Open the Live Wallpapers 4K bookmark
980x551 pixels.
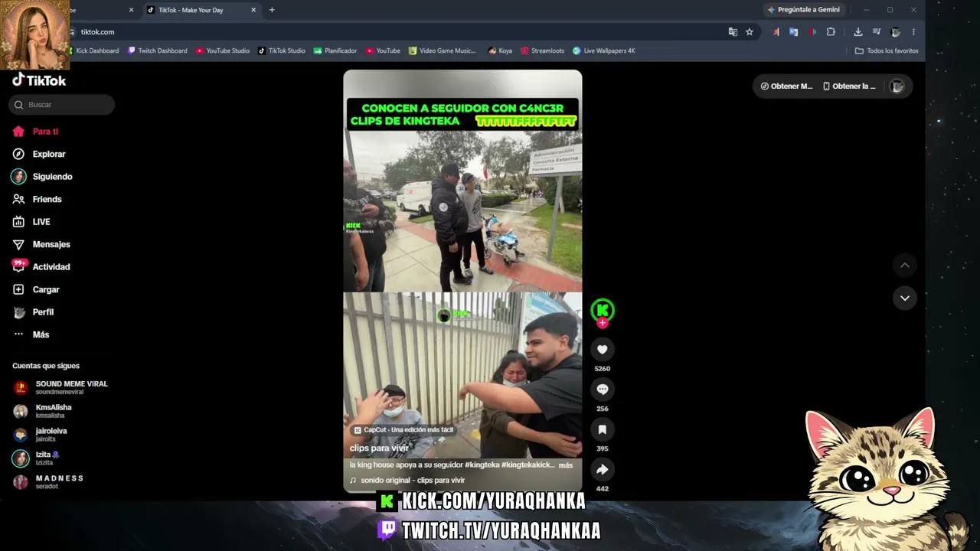pos(604,51)
